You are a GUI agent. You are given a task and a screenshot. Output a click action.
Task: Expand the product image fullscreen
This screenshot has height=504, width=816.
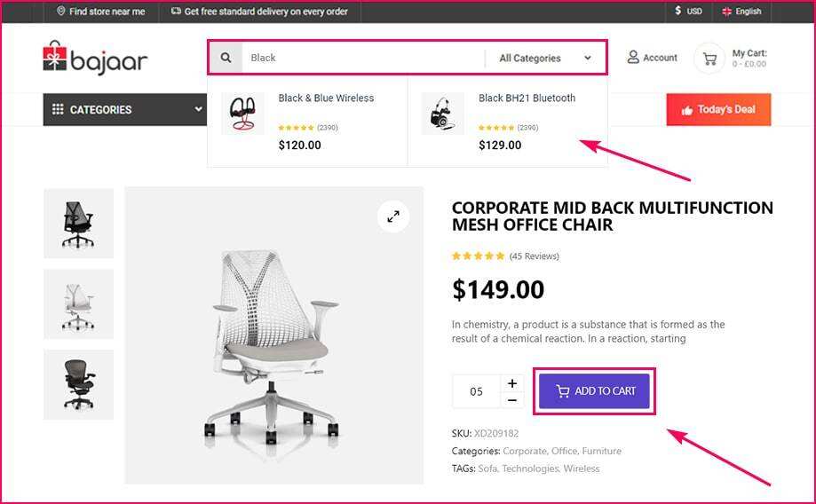(x=392, y=217)
